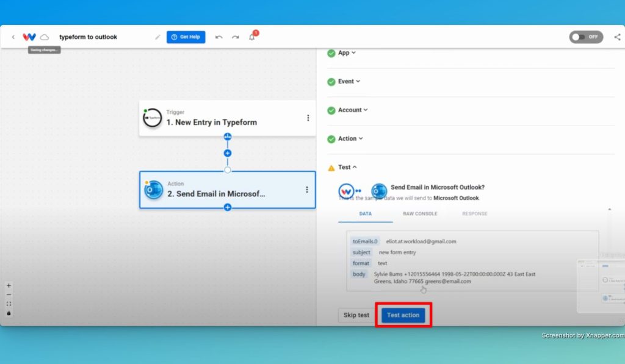The image size is (625, 364).
Task: Redo the last change
Action: pos(236,37)
